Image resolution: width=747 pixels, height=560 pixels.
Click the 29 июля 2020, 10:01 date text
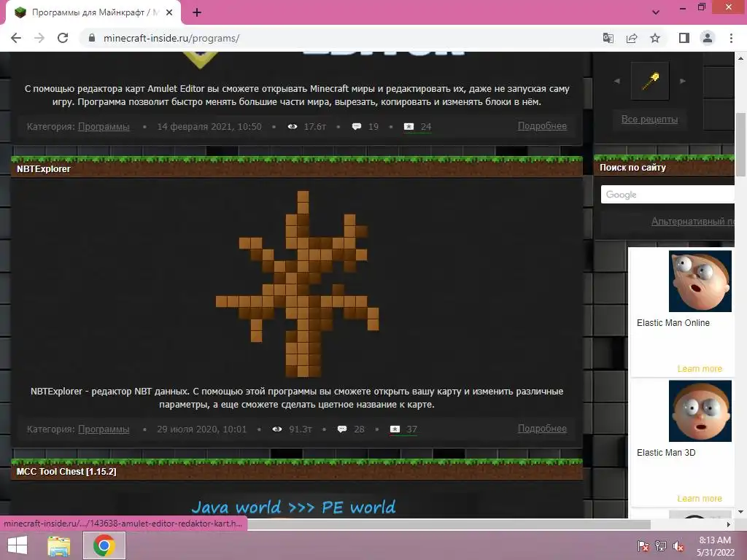[201, 429]
